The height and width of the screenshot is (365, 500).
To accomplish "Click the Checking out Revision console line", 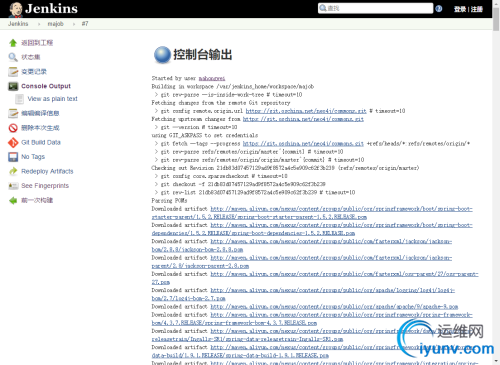I will click(285, 168).
